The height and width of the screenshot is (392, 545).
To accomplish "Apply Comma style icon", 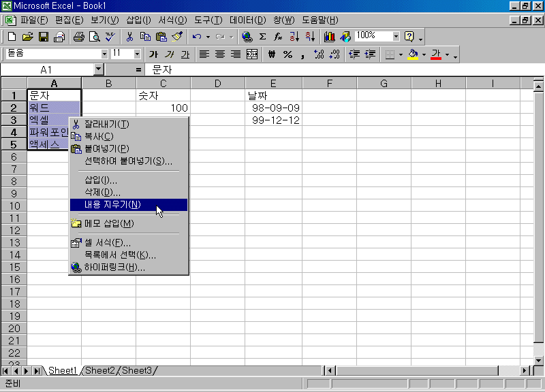I will point(302,54).
